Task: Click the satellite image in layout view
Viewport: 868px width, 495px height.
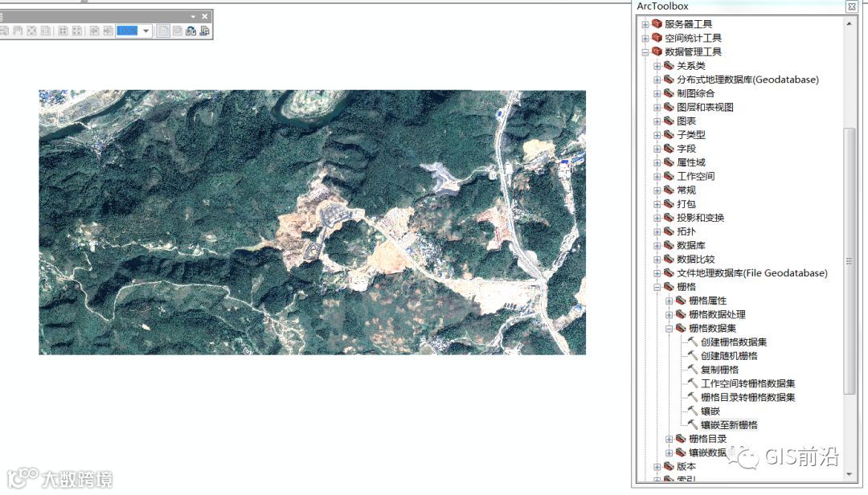Action: click(x=312, y=222)
